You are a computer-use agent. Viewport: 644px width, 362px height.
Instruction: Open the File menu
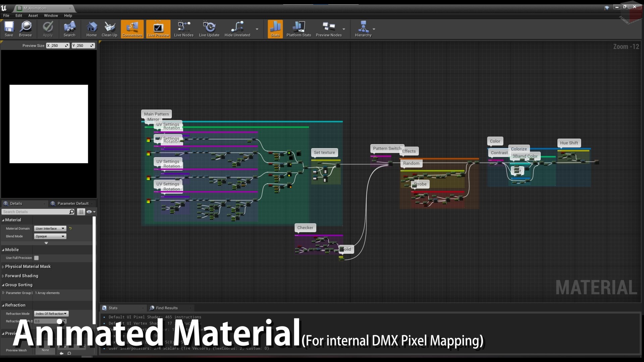click(7, 15)
